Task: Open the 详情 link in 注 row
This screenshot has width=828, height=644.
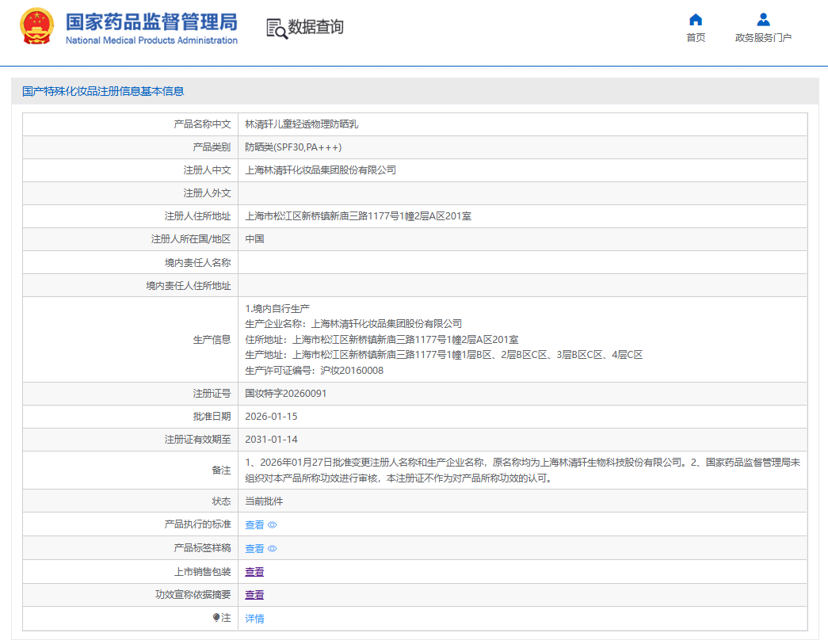Action: coord(254,619)
